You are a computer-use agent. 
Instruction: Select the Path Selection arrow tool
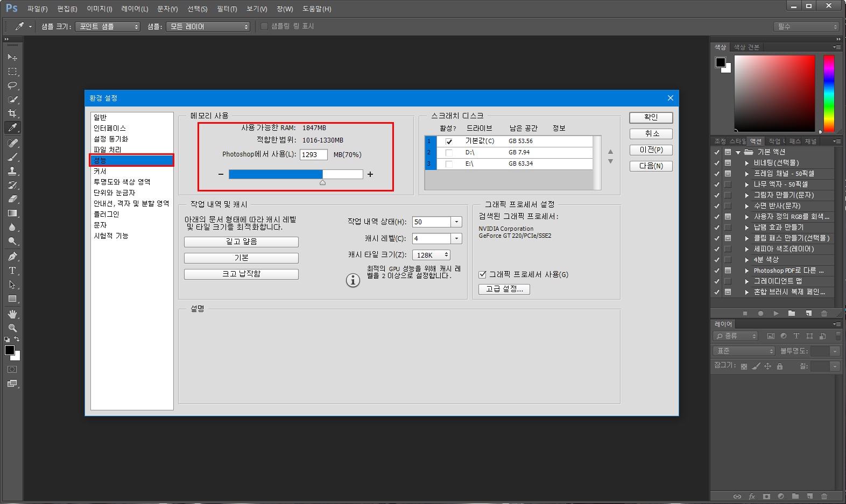[12, 285]
